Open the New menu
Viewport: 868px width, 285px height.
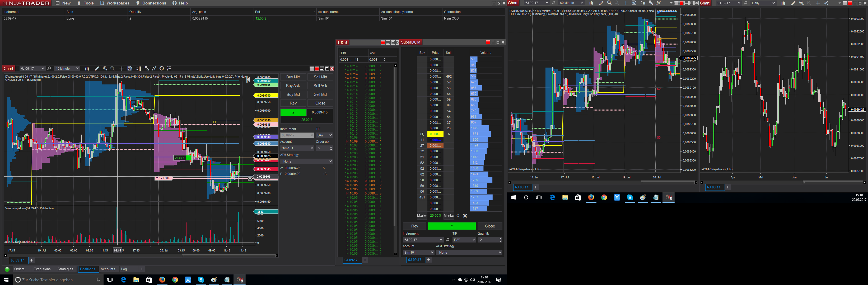[x=63, y=3]
